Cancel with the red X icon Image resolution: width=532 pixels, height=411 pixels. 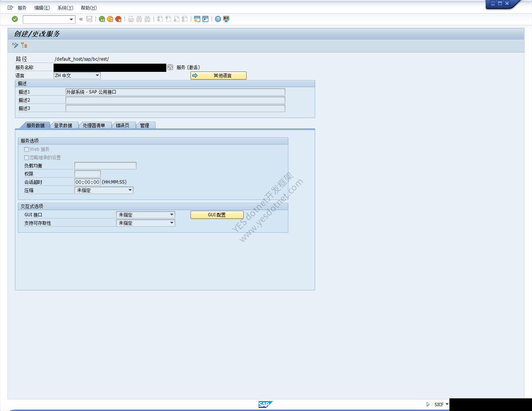[118, 19]
